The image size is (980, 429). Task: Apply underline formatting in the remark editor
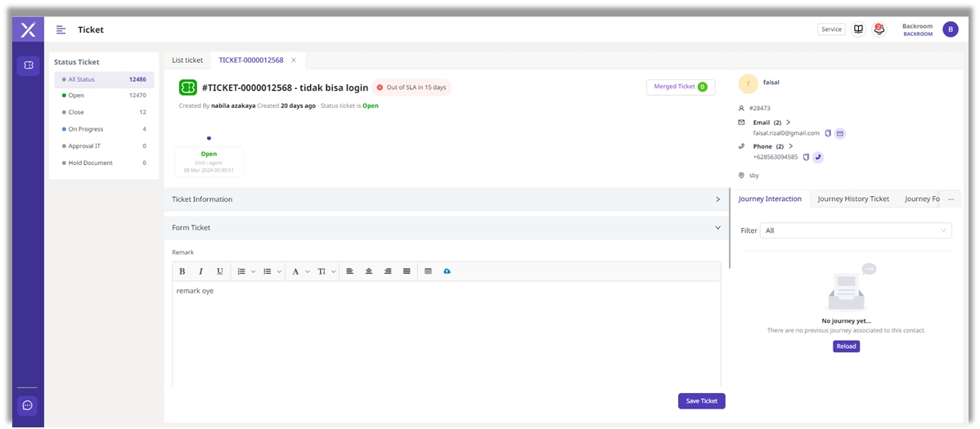coord(219,271)
